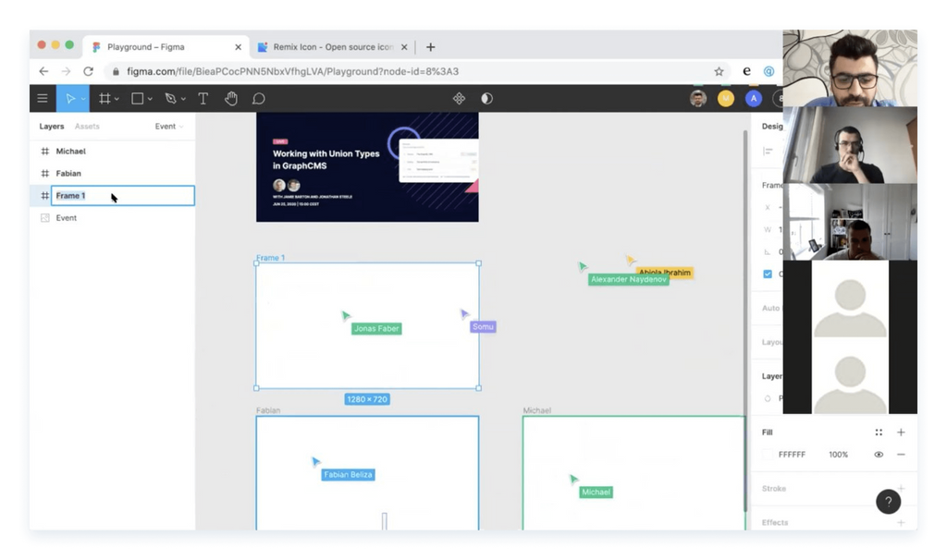This screenshot has height=560, width=947.
Task: Open fill styles with four-dot icon
Action: pos(879,432)
